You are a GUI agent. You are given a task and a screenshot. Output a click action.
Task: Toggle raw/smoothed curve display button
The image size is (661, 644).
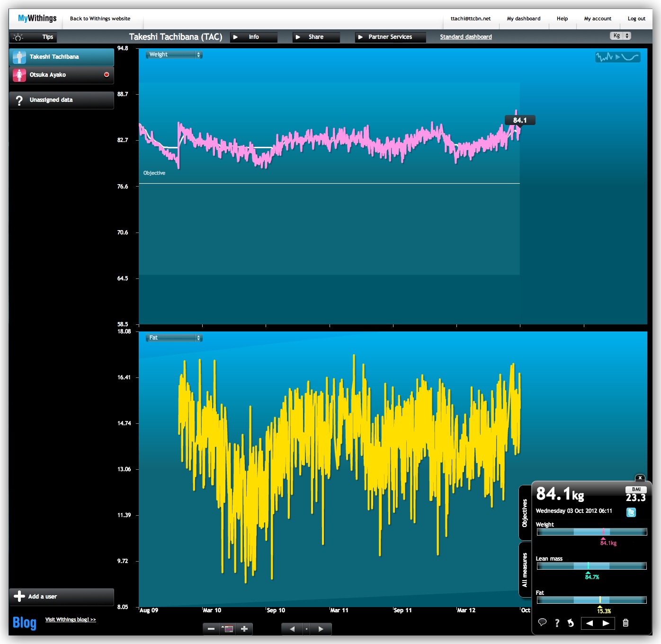click(x=617, y=57)
